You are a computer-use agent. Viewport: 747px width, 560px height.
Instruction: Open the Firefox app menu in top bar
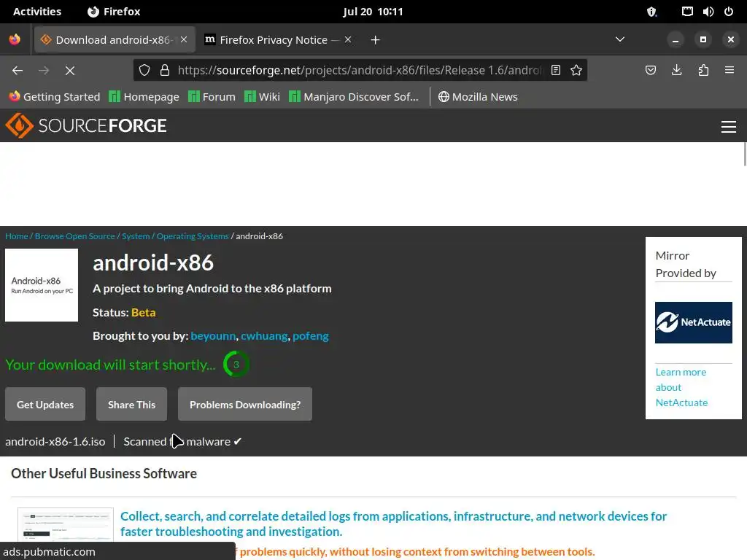pos(114,12)
